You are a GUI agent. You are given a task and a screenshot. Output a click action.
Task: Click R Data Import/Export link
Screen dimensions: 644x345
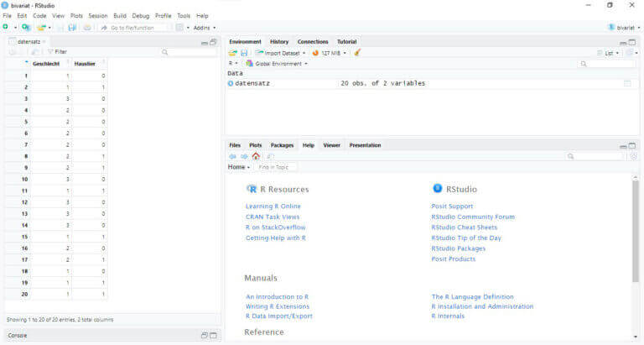(x=279, y=316)
